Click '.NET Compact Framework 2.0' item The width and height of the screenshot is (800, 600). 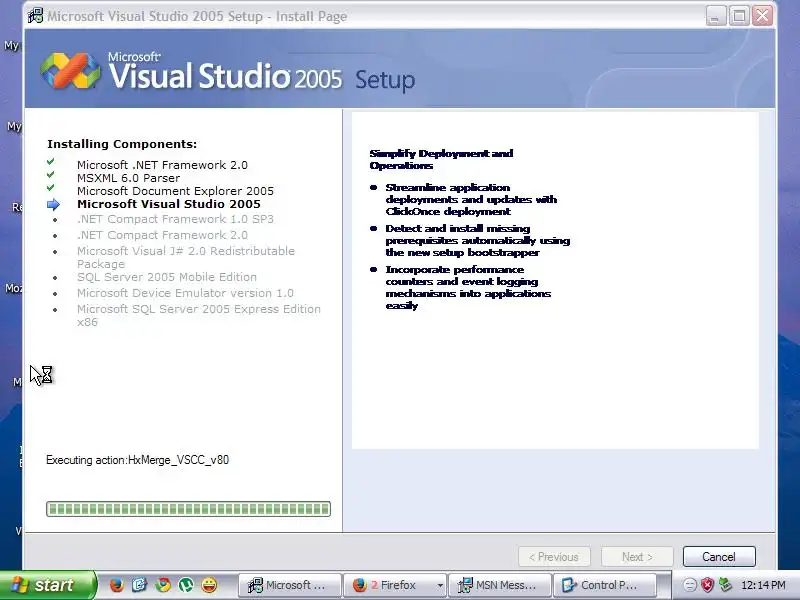tap(162, 235)
